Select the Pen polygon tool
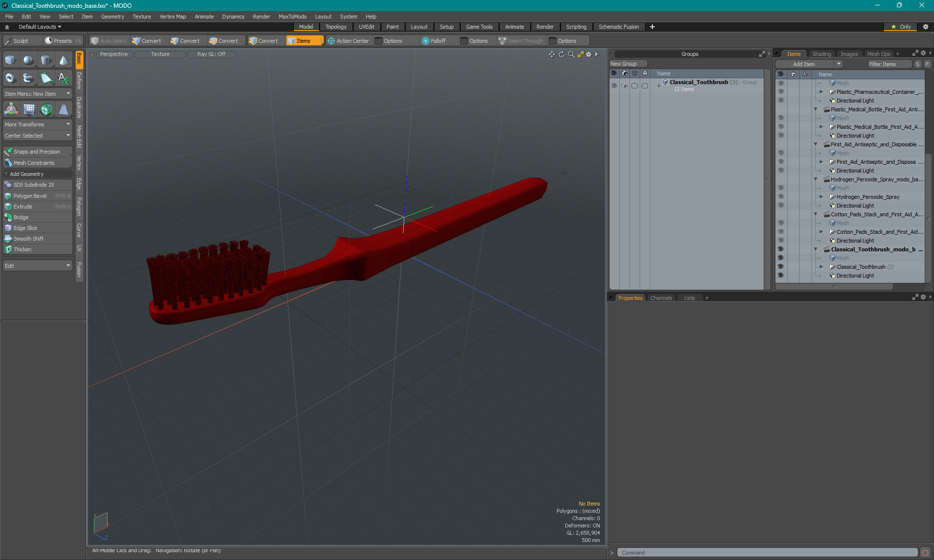The image size is (934, 560). pos(46,78)
